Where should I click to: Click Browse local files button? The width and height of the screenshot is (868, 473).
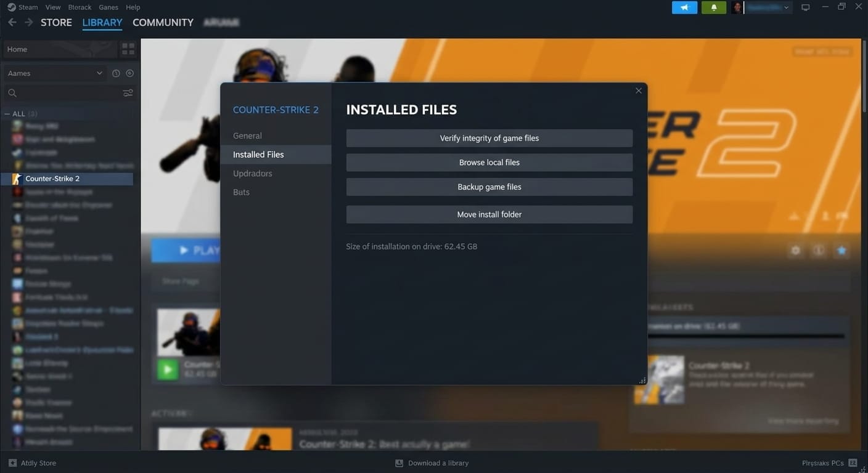coord(489,163)
